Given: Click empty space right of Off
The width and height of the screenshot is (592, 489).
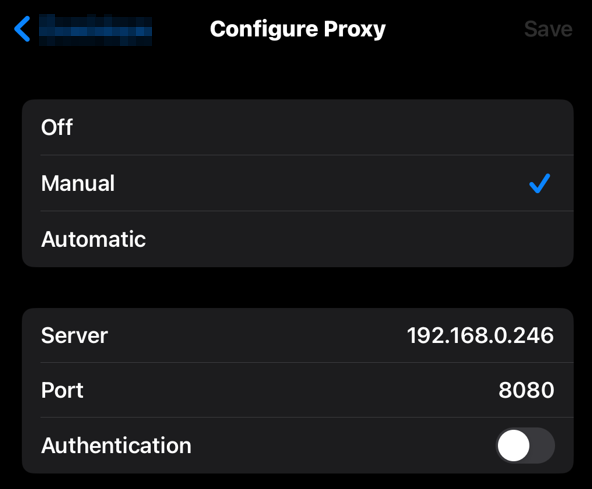Looking at the screenshot, I should [321, 127].
